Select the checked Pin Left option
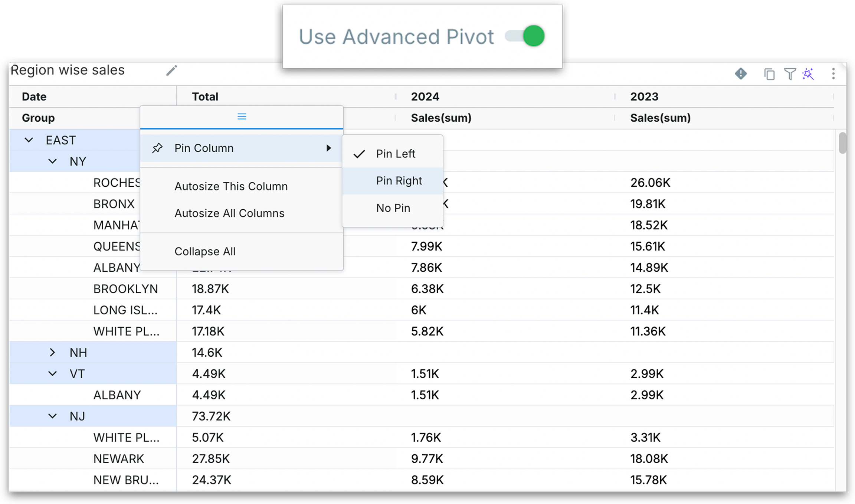This screenshot has height=504, width=855. point(395,154)
